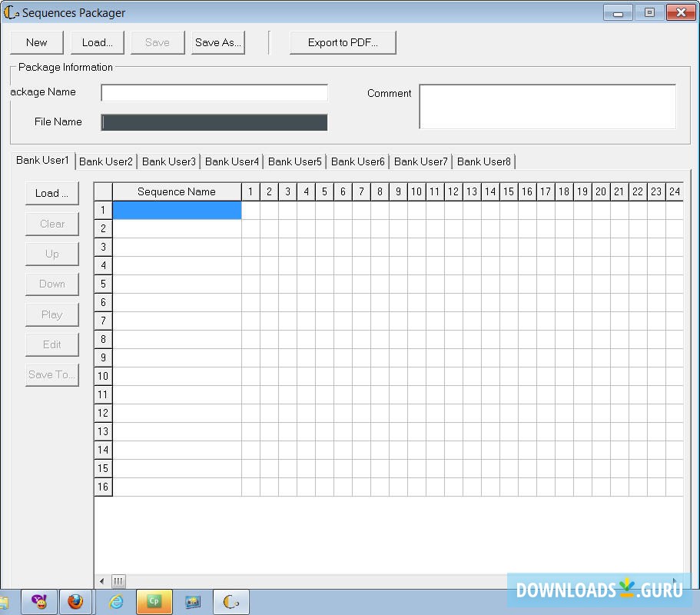This screenshot has height=615, width=700.
Task: Click into the Comment text box
Action: point(548,106)
